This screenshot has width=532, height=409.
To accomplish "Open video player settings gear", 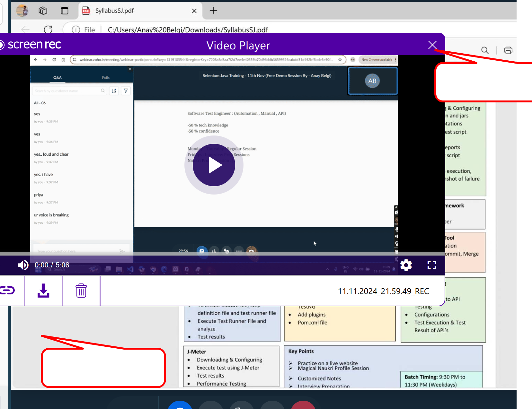I will (x=406, y=265).
